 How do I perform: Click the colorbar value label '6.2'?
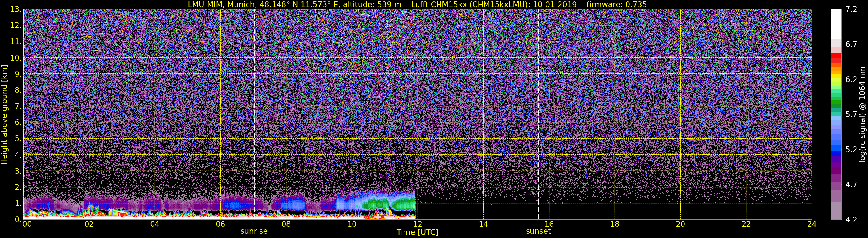click(851, 79)
